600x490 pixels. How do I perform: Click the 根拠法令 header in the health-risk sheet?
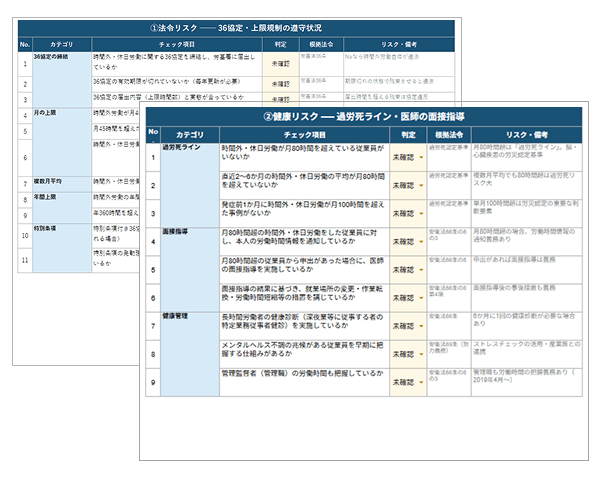tap(449, 135)
